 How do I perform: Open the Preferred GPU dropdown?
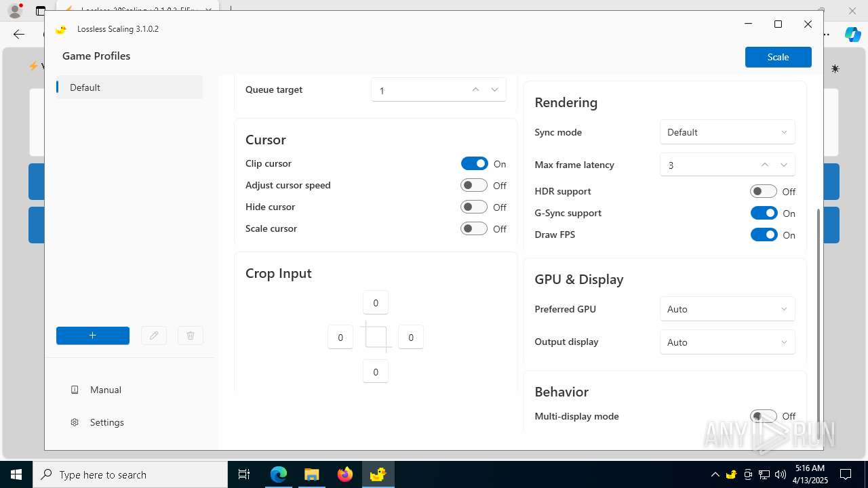pyautogui.click(x=728, y=309)
